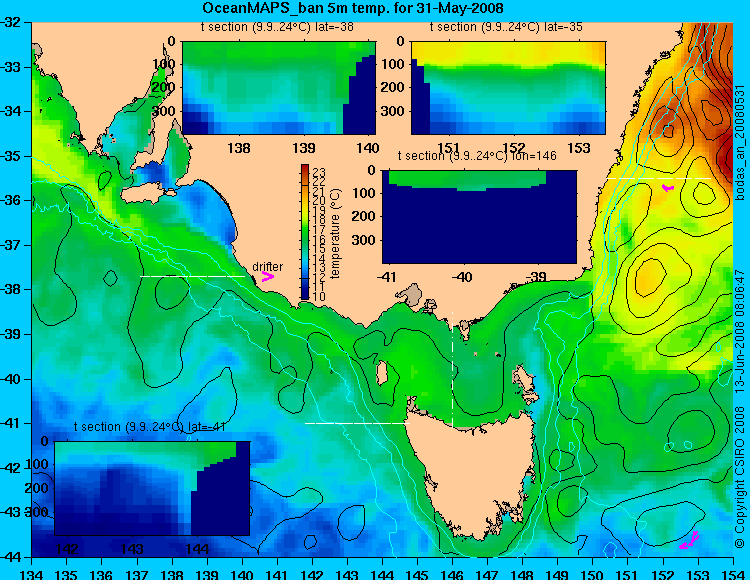Click the "300" depth tick in the lat=-38 inset
This screenshot has width=750, height=580.
(164, 111)
